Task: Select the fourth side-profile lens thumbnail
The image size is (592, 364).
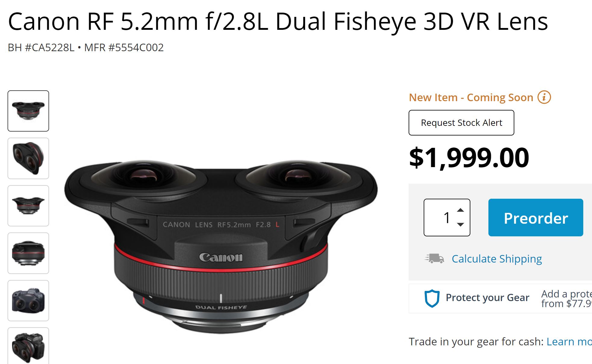Action: pos(28,253)
